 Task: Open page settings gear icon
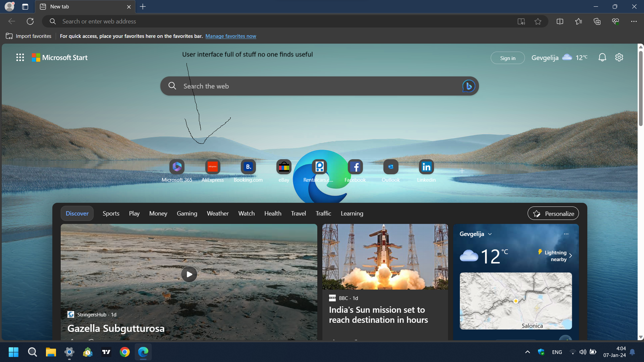pos(619,58)
